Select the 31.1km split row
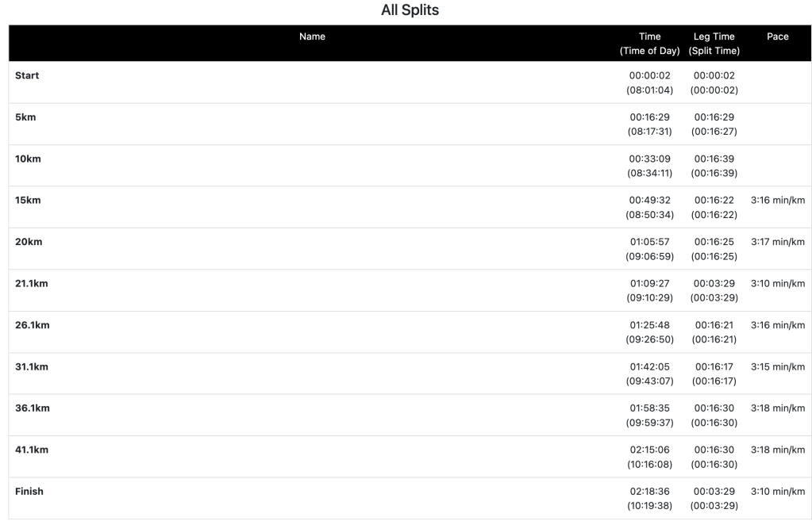 (x=32, y=366)
